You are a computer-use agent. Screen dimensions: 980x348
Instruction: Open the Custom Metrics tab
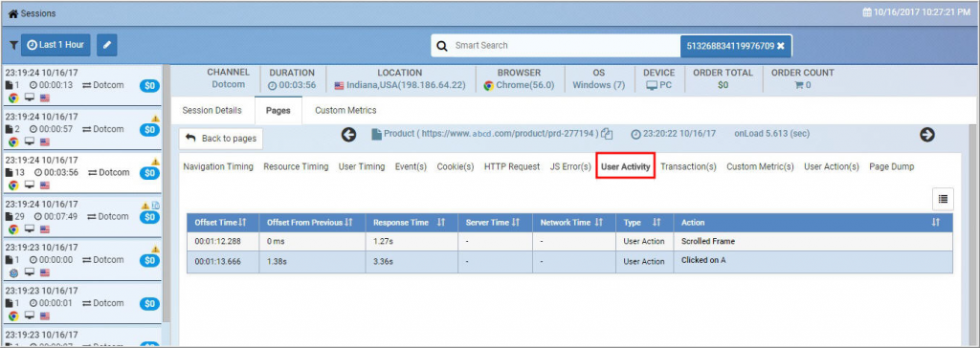pos(345,111)
